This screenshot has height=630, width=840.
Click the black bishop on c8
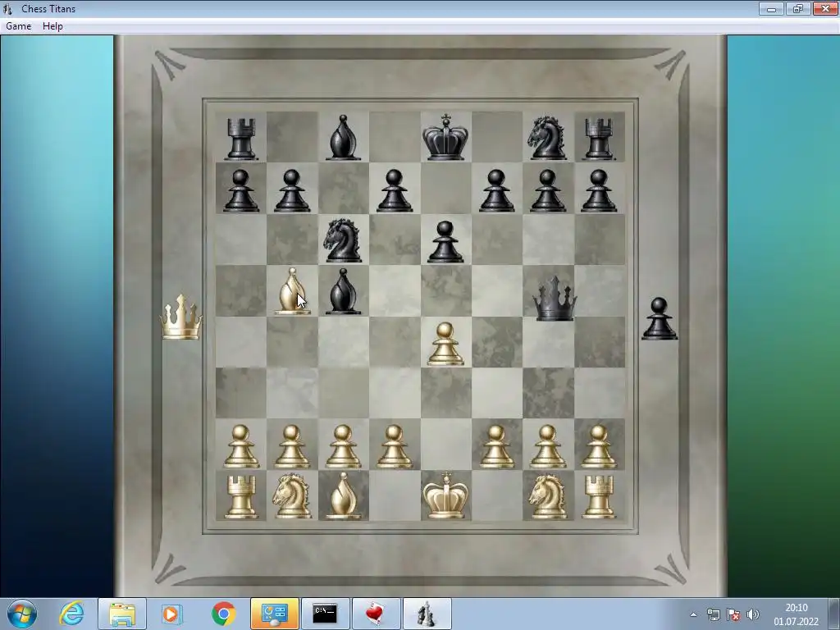343,137
